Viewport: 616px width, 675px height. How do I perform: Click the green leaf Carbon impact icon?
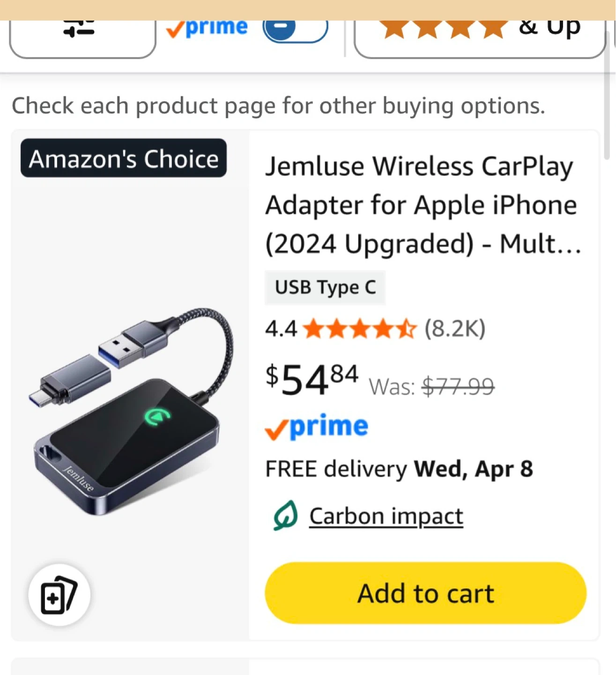(285, 516)
